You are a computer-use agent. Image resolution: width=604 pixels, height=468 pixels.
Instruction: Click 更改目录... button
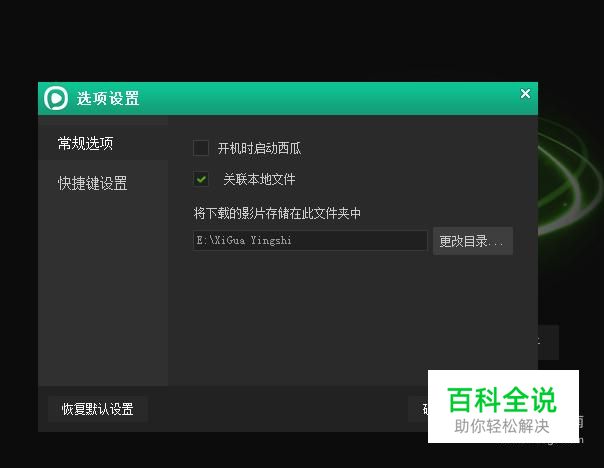[x=473, y=241]
